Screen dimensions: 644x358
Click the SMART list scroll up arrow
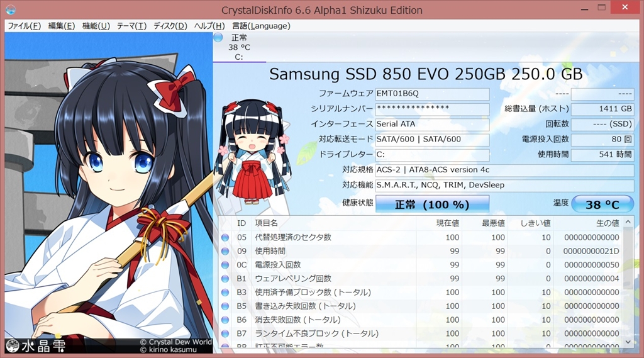click(x=628, y=222)
